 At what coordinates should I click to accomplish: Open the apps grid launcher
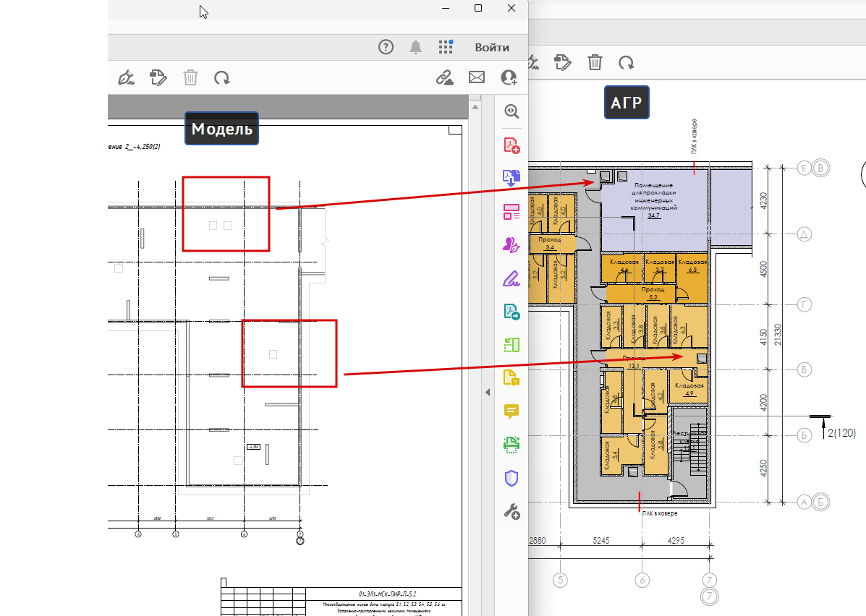pos(446,47)
